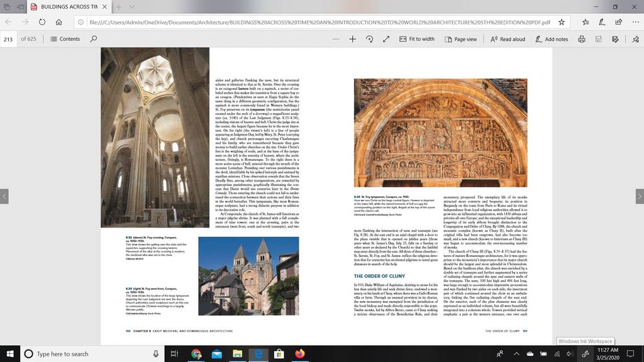Click the browser Forward arrow
Screen dimensions: 644x362
25,22
